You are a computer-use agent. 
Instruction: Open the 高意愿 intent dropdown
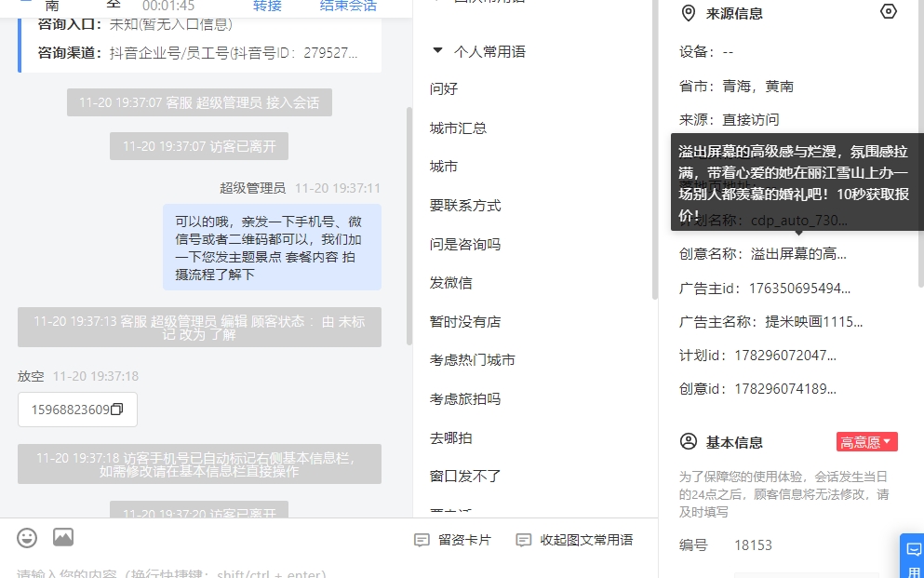pyautogui.click(x=867, y=442)
